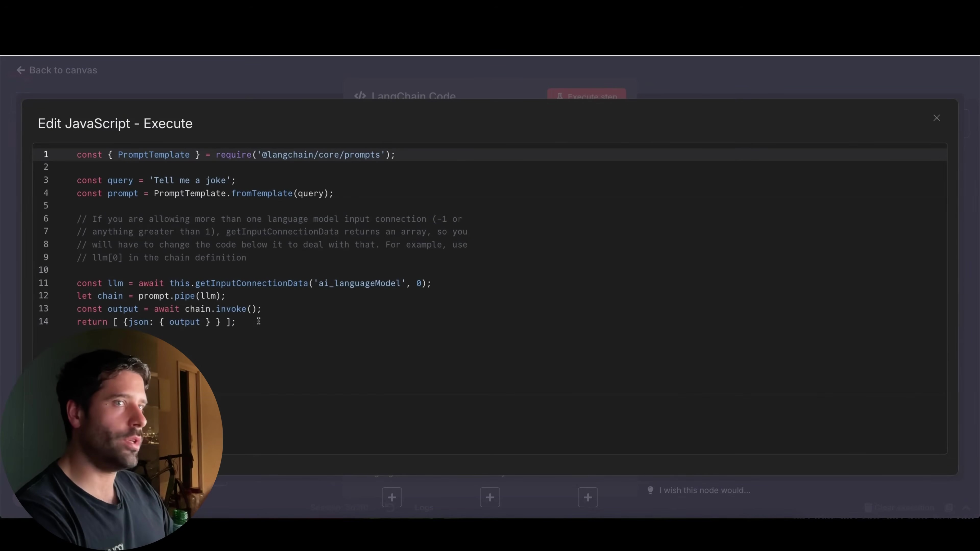Click the 'chain.invoke()' line
This screenshot has width=980, height=551.
[x=169, y=309]
